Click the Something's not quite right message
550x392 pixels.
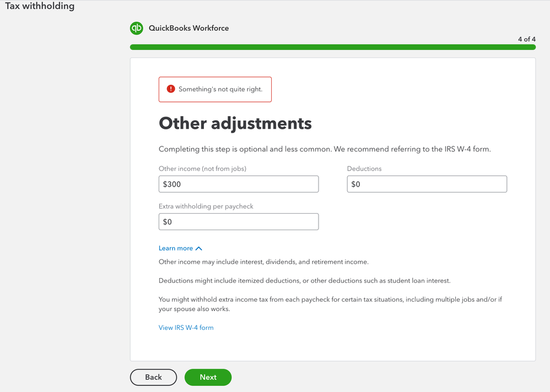(220, 89)
